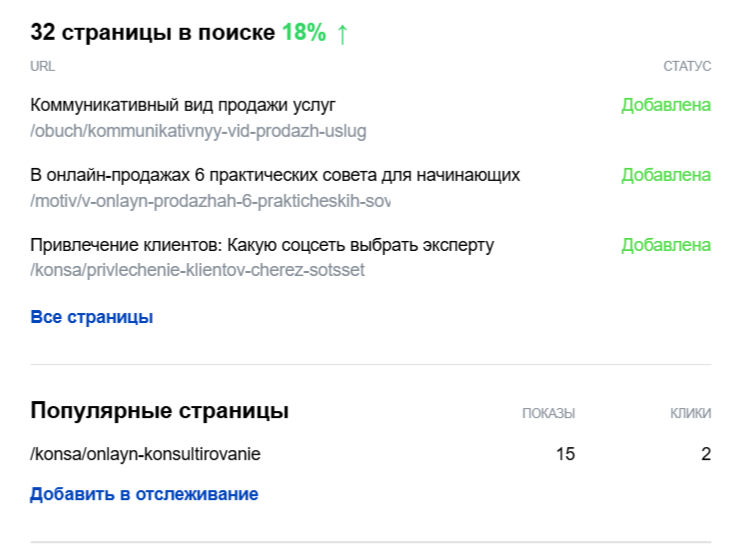756x546 pixels.
Task: Open the 'Все страницы' link
Action: coord(92,317)
